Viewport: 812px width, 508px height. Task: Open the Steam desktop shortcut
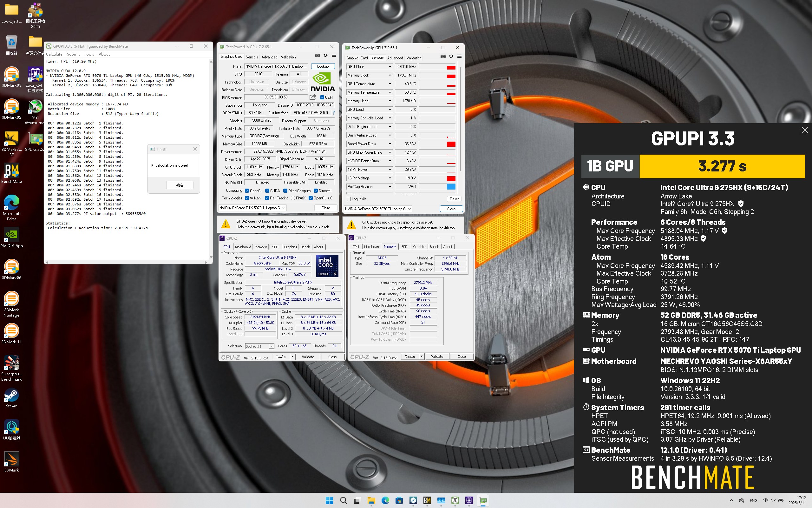click(11, 398)
